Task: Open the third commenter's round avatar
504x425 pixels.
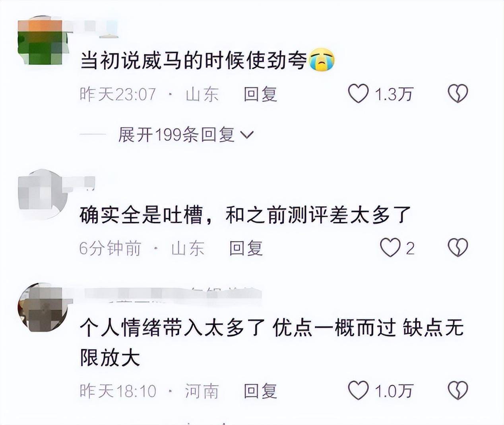Action: [x=43, y=307]
